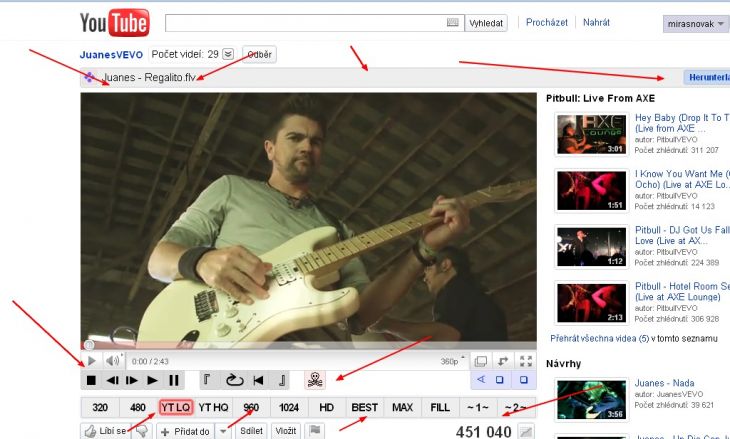Click the rightmost blue square icon
Image resolution: width=730 pixels, height=439 pixels.
tap(524, 379)
